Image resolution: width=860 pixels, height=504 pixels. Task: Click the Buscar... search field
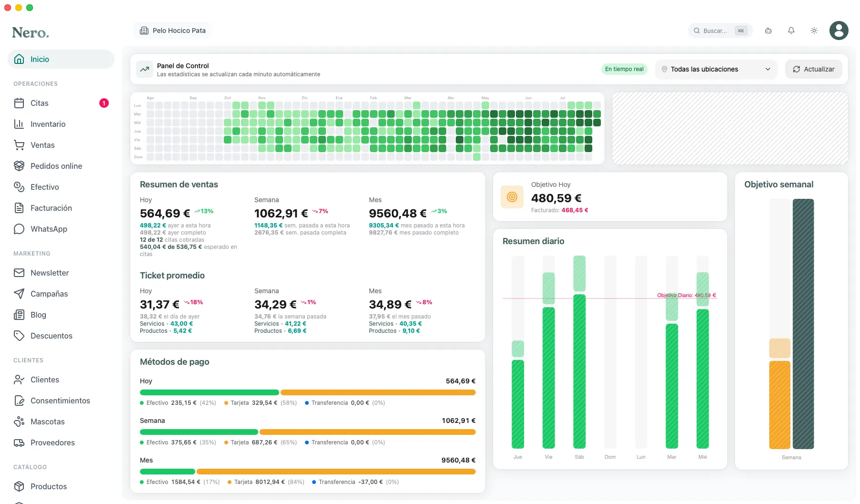click(720, 31)
